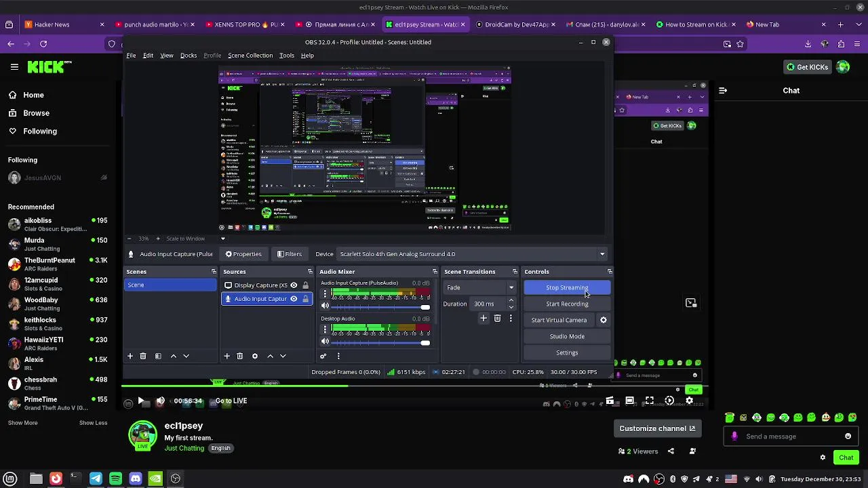Screen dimensions: 868x488
Task: Open preview scale dropdown arrow
Action: [x=222, y=239]
